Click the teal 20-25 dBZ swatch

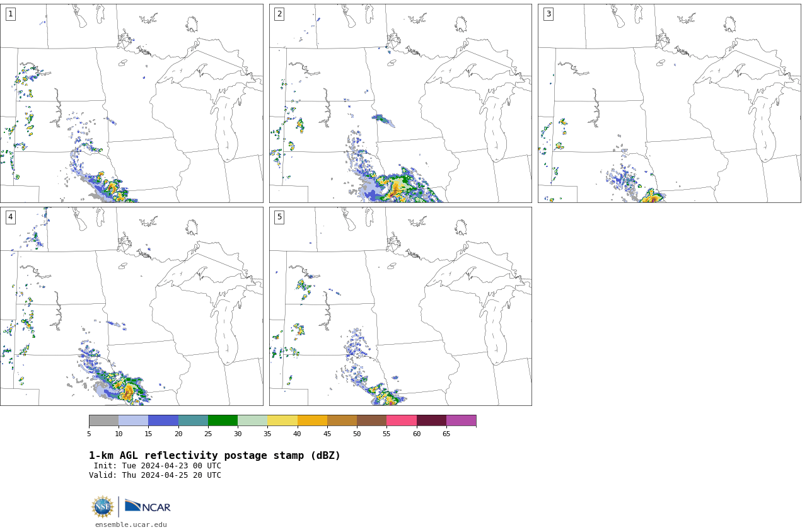(x=193, y=420)
